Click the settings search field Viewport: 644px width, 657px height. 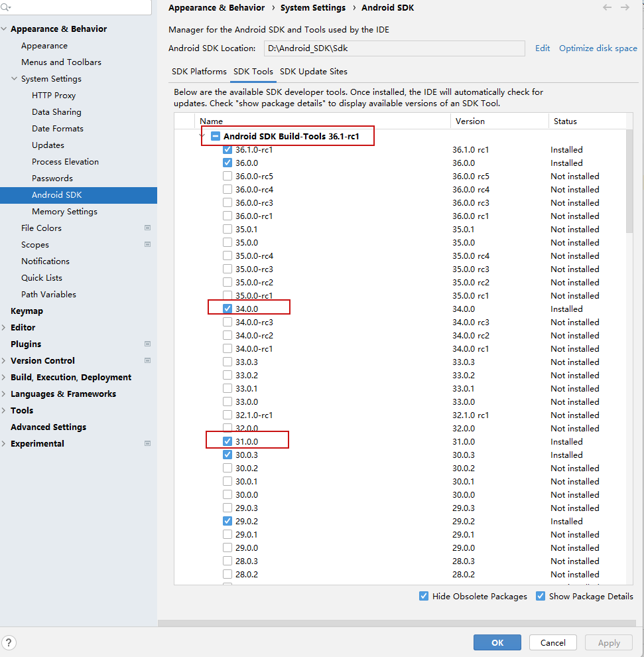pyautogui.click(x=76, y=7)
